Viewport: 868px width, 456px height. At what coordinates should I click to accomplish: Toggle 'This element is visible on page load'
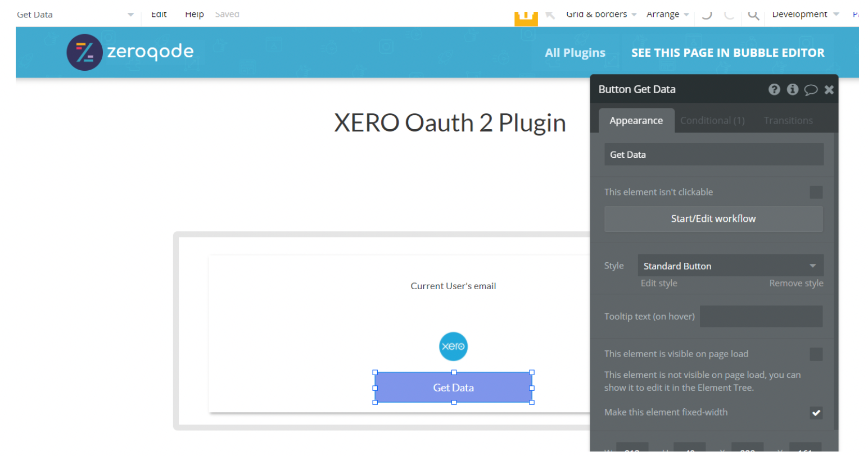[x=816, y=354]
